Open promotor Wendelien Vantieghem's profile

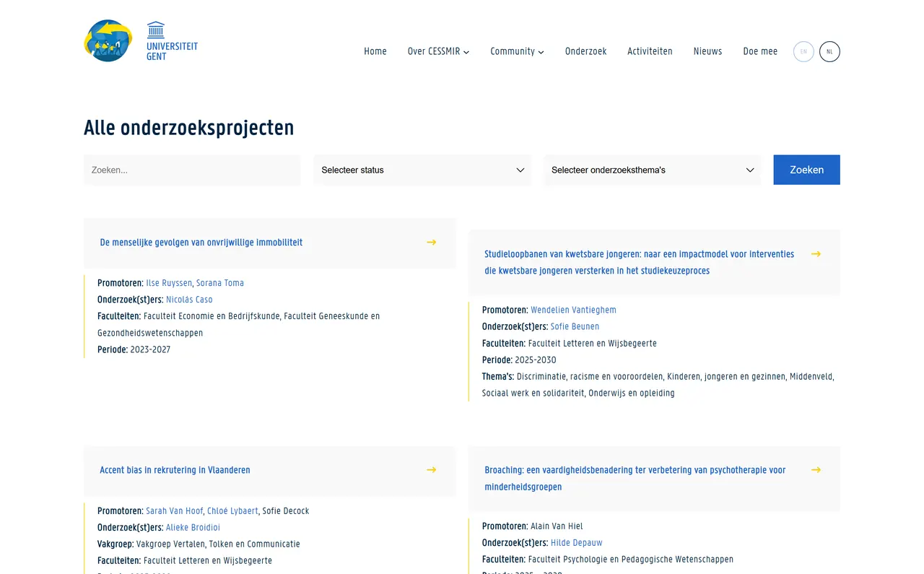click(x=573, y=310)
